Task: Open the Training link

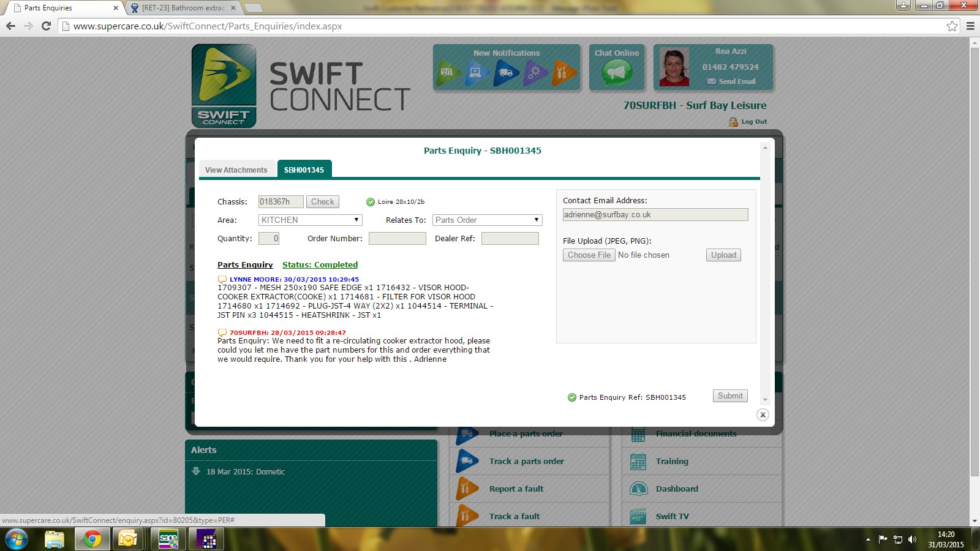Action: [x=672, y=461]
